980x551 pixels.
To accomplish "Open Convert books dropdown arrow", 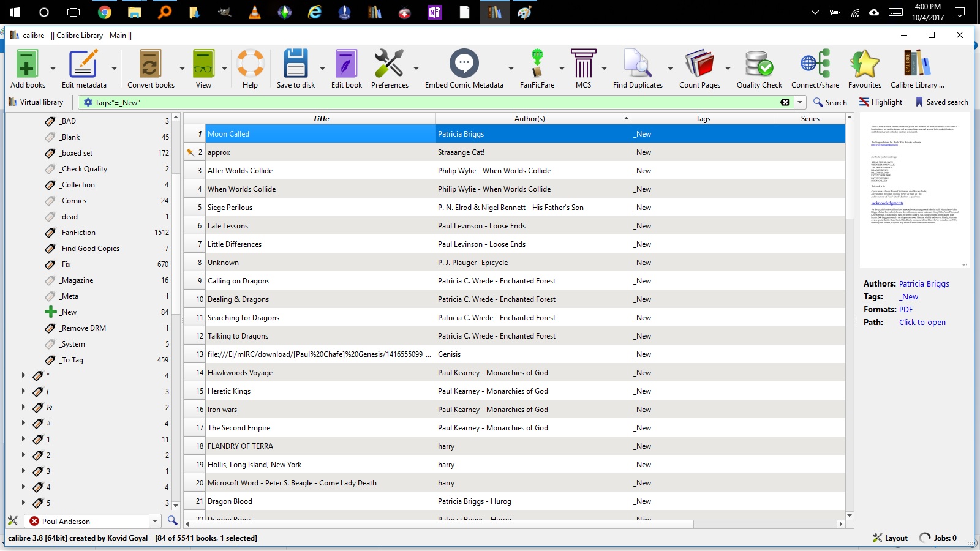I will click(x=182, y=68).
